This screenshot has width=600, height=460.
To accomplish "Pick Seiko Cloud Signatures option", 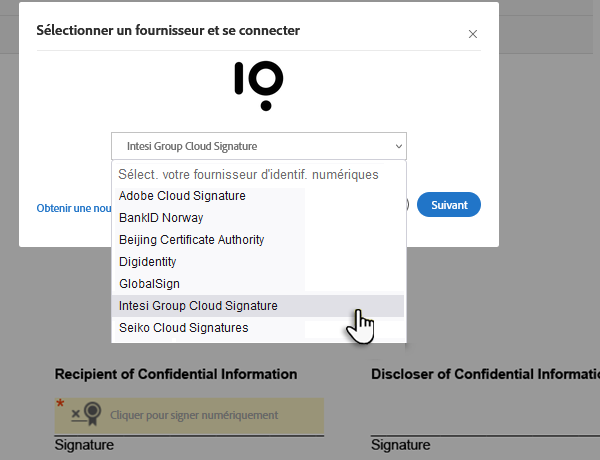I will tap(183, 328).
